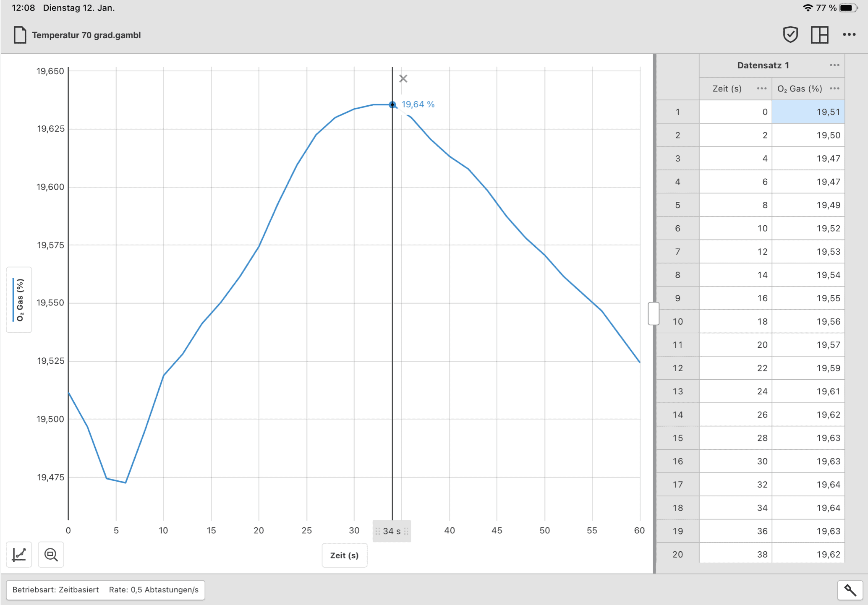Select the 34 s examine time handle
The width and height of the screenshot is (868, 605).
click(392, 531)
